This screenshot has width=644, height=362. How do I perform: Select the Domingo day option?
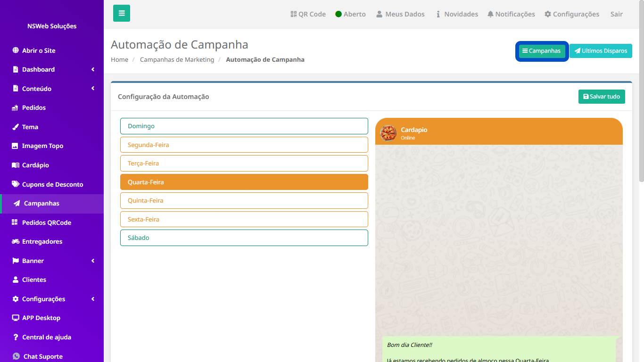(x=244, y=126)
